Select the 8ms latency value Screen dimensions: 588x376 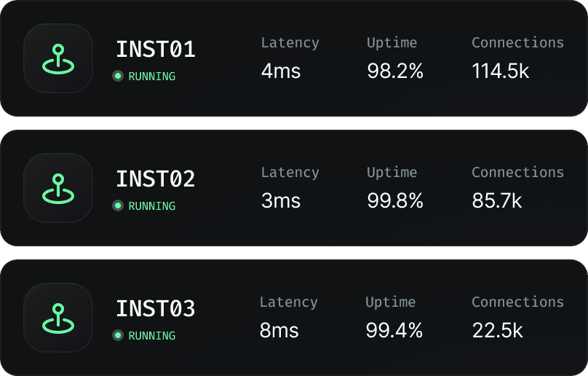[279, 331]
